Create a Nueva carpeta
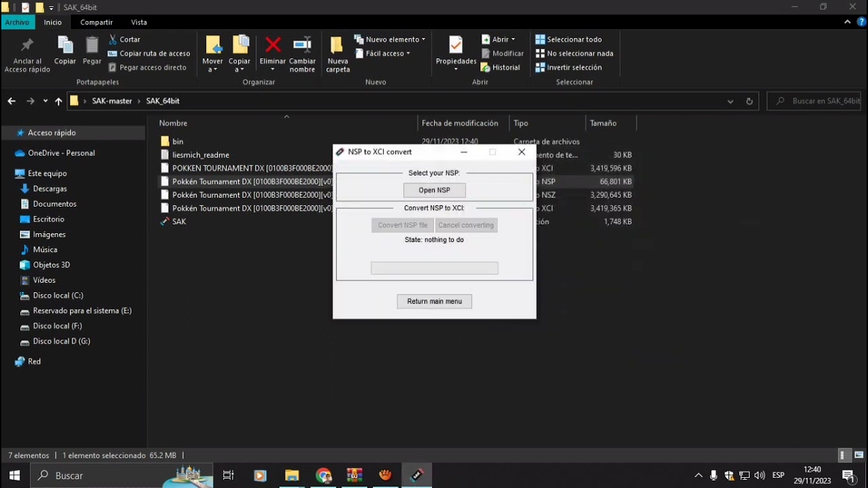This screenshot has height=488, width=868. (x=338, y=54)
